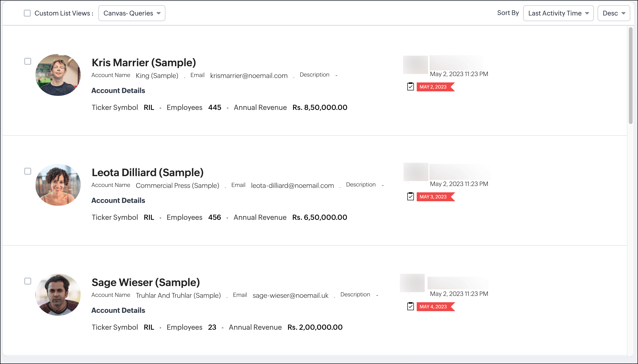
Task: Select the Kris Marrier record checkbox
Action: click(28, 61)
